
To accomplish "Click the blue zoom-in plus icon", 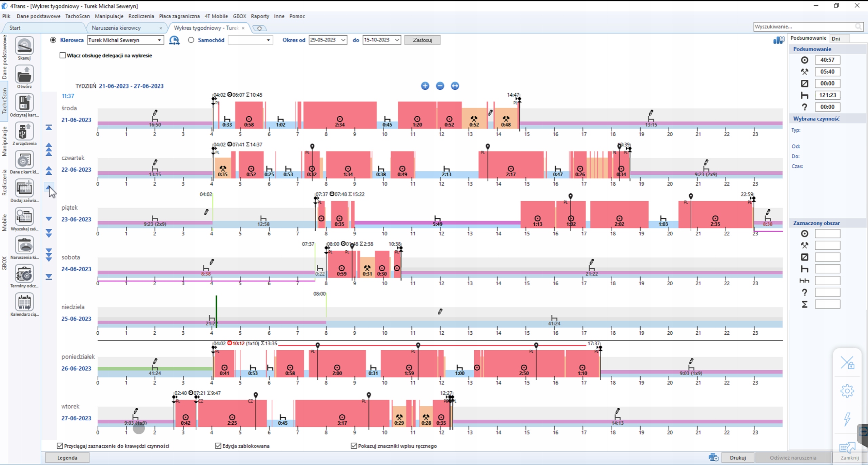I will [425, 86].
